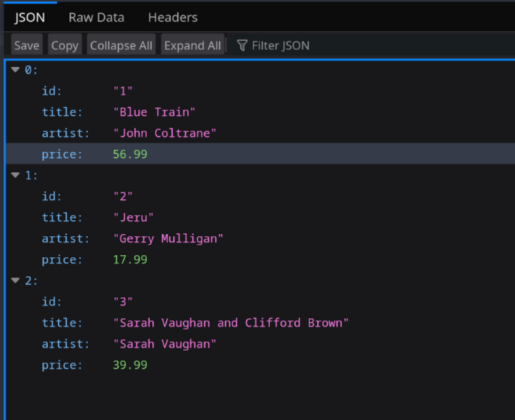Select artist value "Sarah Vaughan"
Screen dimensions: 515x420
[164, 344]
